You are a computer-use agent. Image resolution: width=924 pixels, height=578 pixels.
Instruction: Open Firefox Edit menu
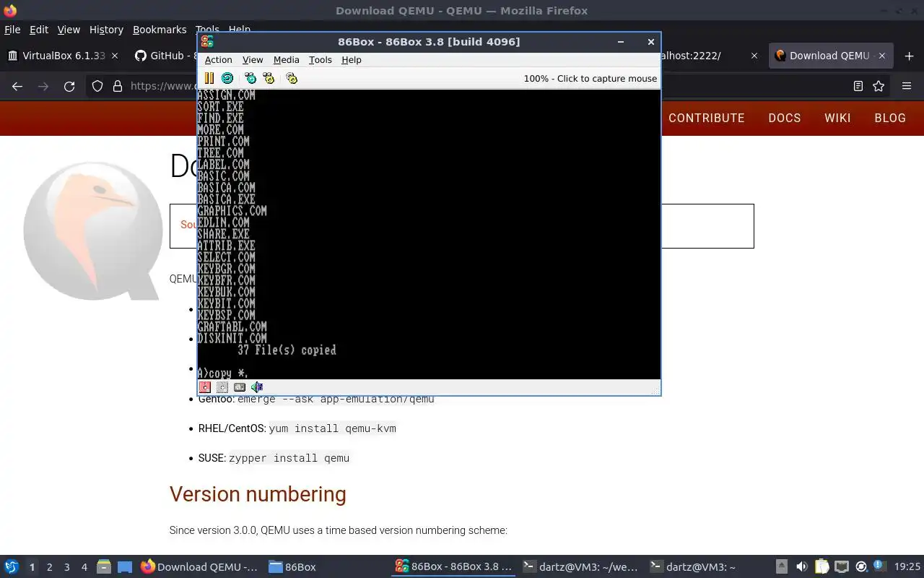39,30
